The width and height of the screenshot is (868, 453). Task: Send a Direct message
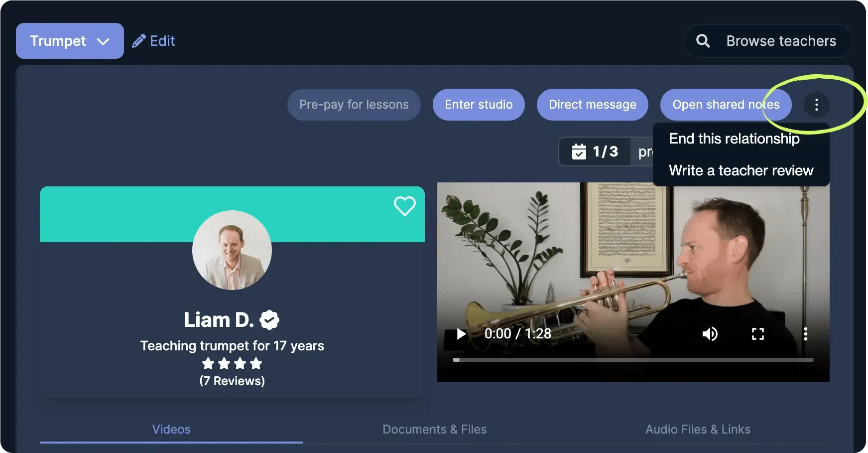point(592,105)
